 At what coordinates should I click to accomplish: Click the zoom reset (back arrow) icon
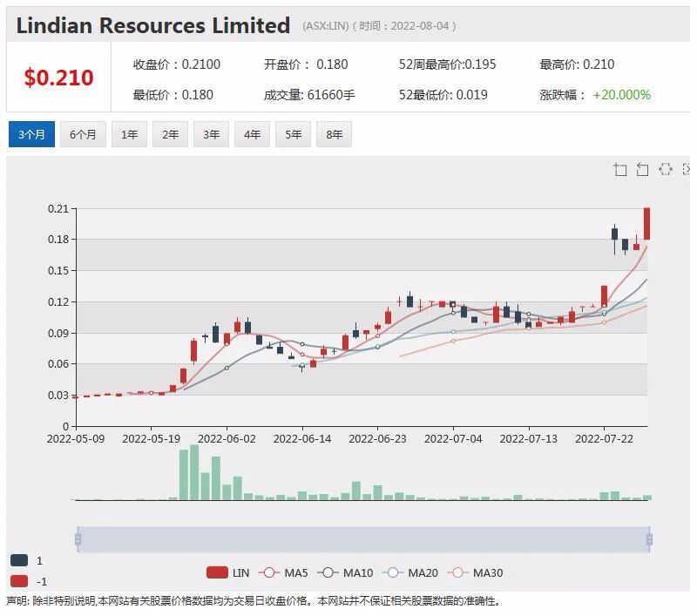pyautogui.click(x=642, y=169)
